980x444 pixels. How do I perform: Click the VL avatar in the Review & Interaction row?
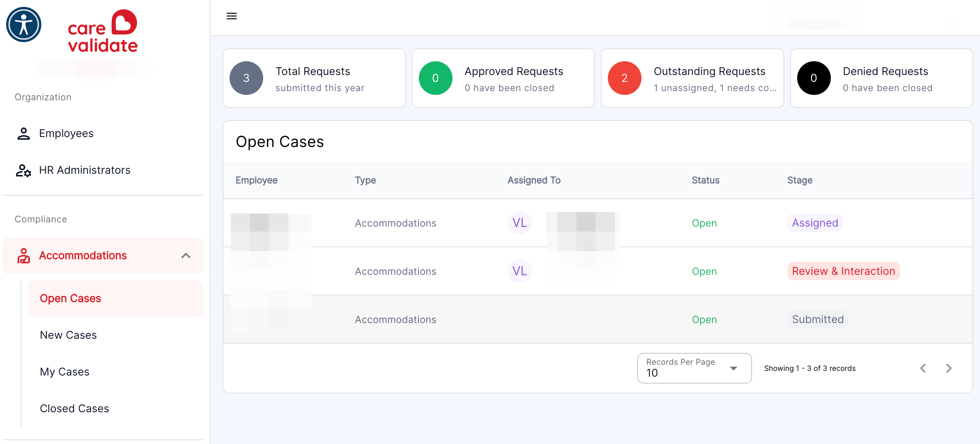tap(519, 271)
